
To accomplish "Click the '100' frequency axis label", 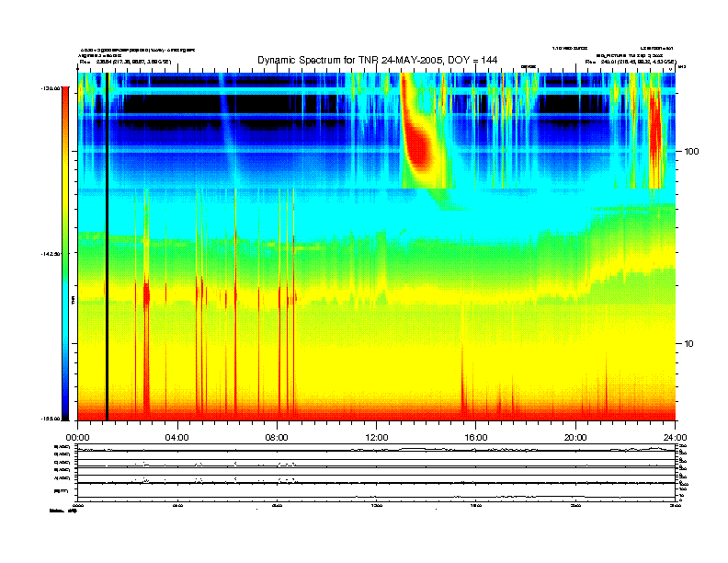I will [691, 152].
